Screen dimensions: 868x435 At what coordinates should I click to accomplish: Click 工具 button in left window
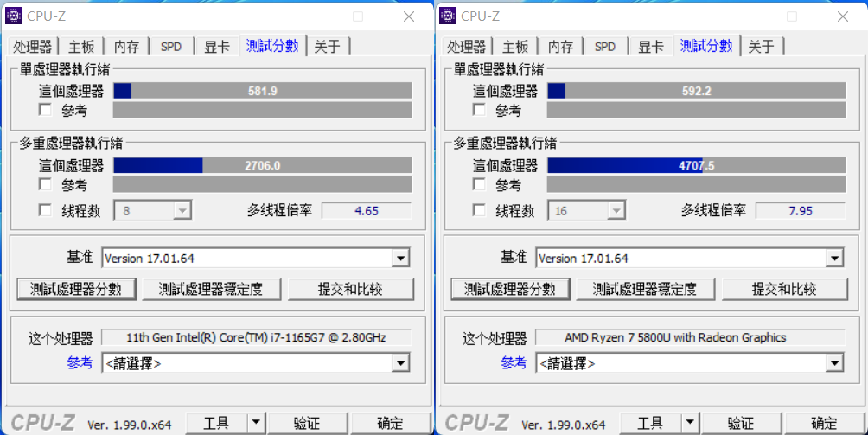216,424
